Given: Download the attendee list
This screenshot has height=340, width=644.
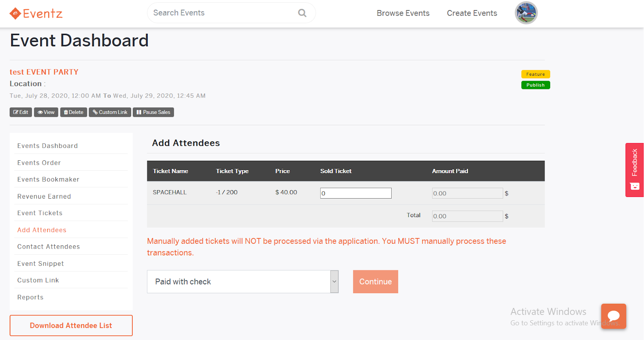Looking at the screenshot, I should pyautogui.click(x=71, y=325).
